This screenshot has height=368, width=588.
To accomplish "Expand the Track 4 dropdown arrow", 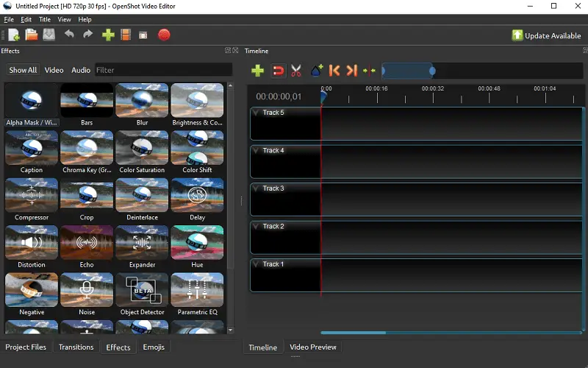I will coord(256,150).
